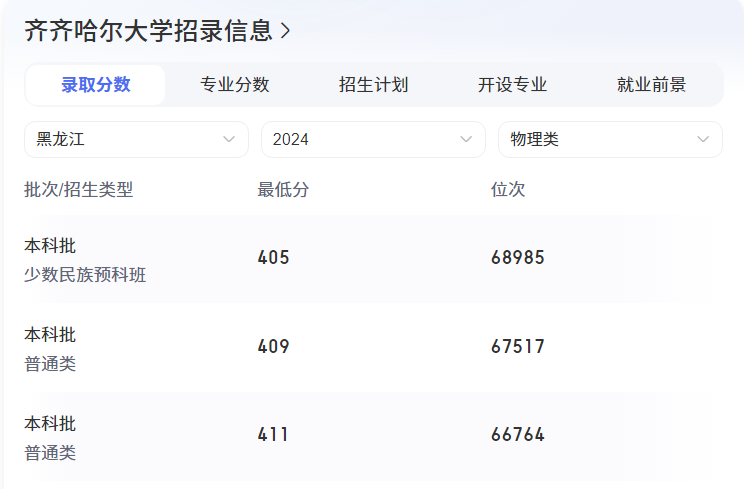Screen dimensions: 744x489
Task: Click 本科批 in the 411 score row
Action: (50, 424)
